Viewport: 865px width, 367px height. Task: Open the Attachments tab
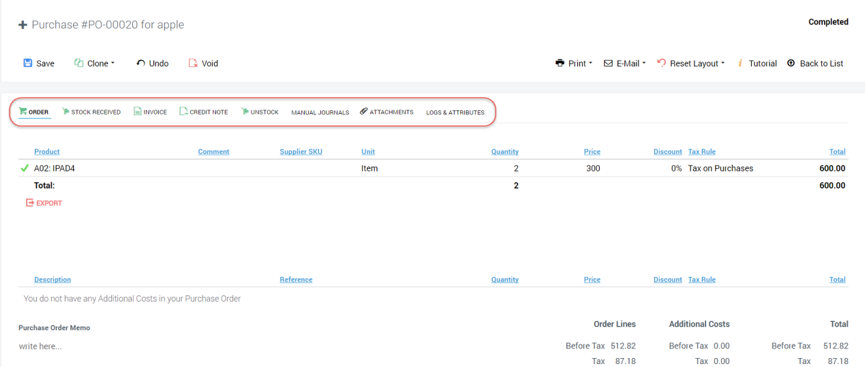[x=386, y=112]
